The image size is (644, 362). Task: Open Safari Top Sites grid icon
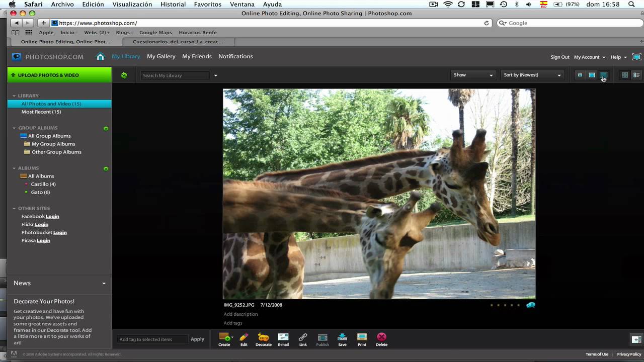[29, 32]
